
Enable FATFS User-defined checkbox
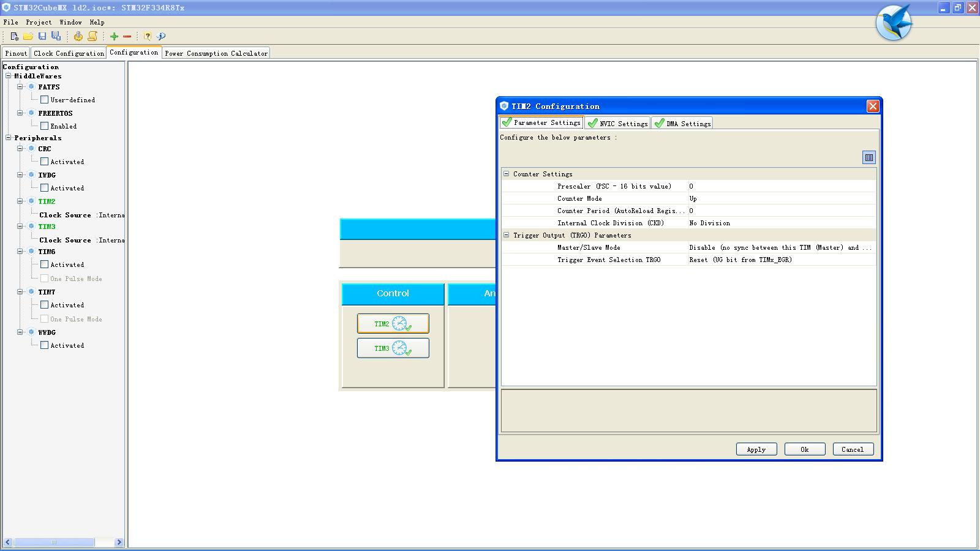tap(44, 100)
